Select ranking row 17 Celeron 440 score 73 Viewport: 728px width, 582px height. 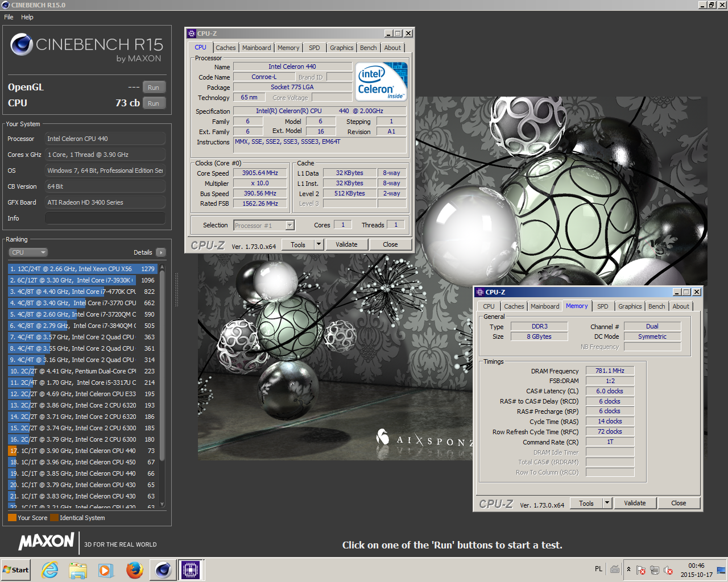click(82, 451)
